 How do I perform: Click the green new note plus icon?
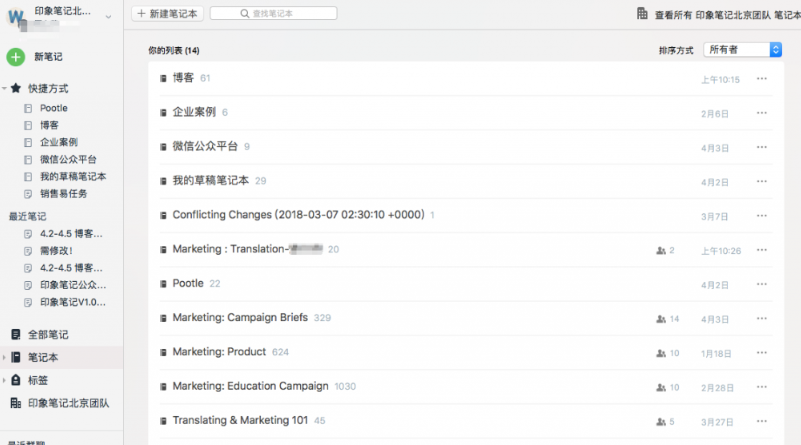16,57
